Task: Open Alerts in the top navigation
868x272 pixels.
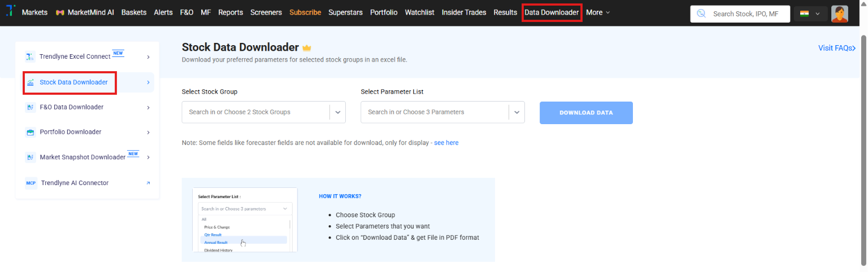Action: (163, 12)
